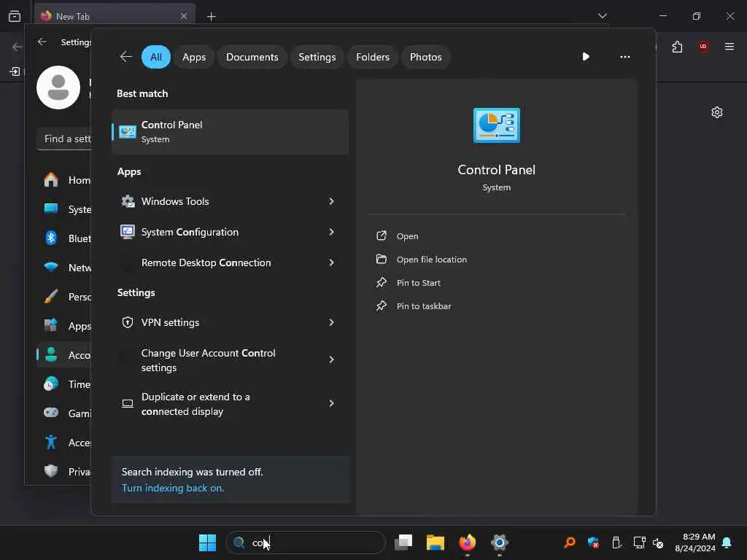Open Accounts in Settings sidebar
Viewport: 747px width, 560px height.
pos(64,355)
